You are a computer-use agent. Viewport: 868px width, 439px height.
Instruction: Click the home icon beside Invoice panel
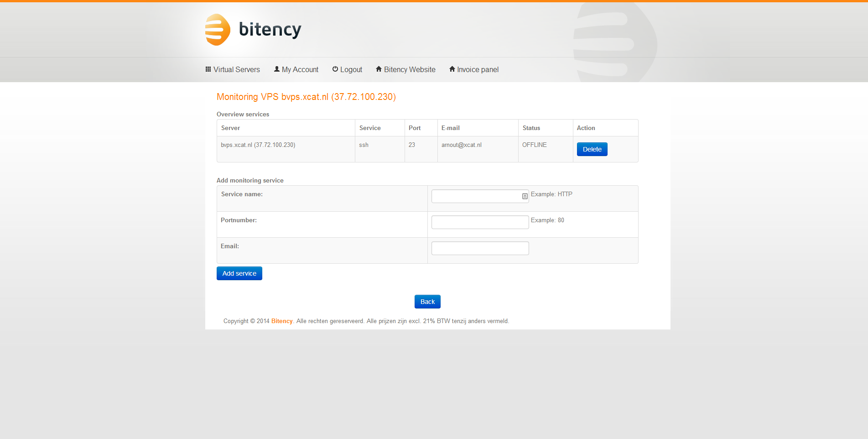pos(452,69)
